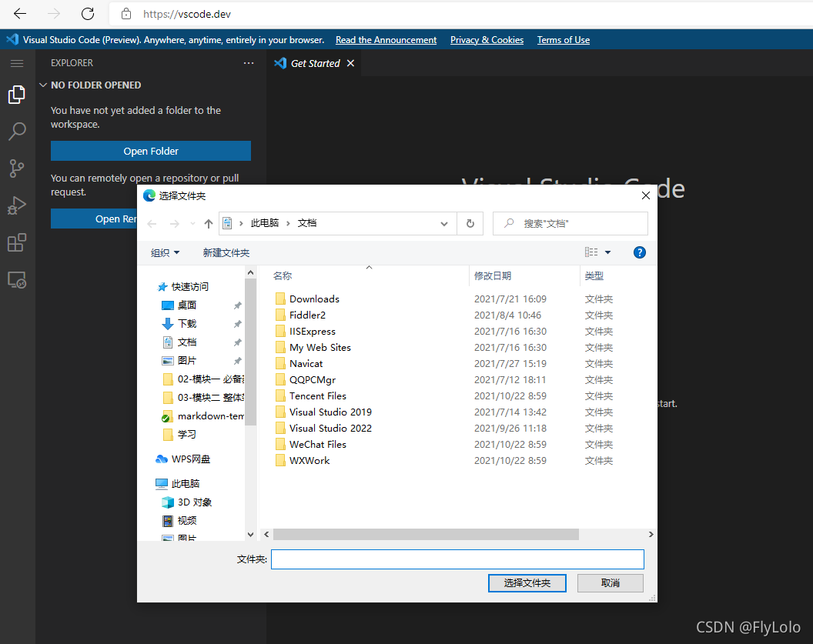Screen dimensions: 813x644
Task: Click 新建文件夹 to create folder
Action: pyautogui.click(x=226, y=252)
